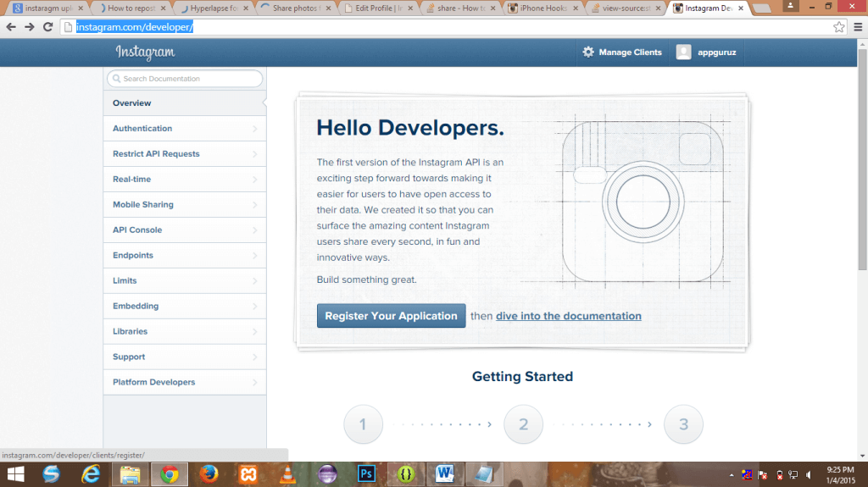The height and width of the screenshot is (487, 868).
Task: Open File Explorer from the taskbar
Action: tap(130, 474)
